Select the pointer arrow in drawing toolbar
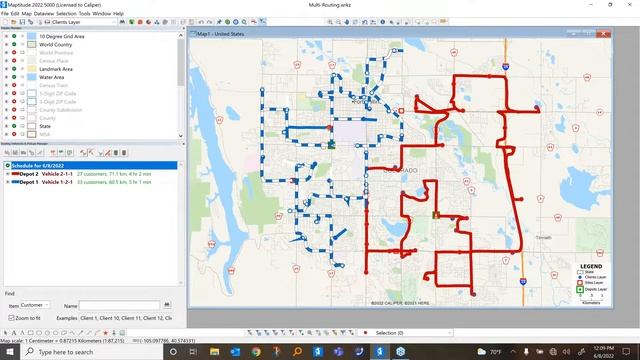 pos(5,333)
